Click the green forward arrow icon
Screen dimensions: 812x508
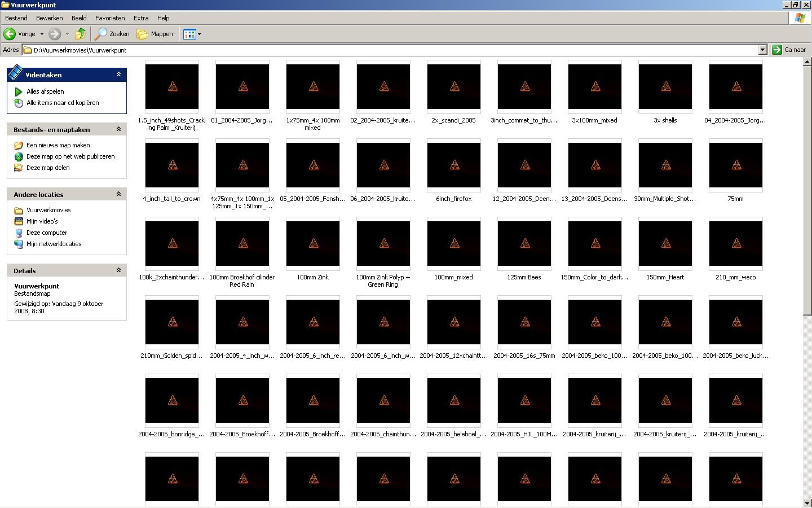55,34
